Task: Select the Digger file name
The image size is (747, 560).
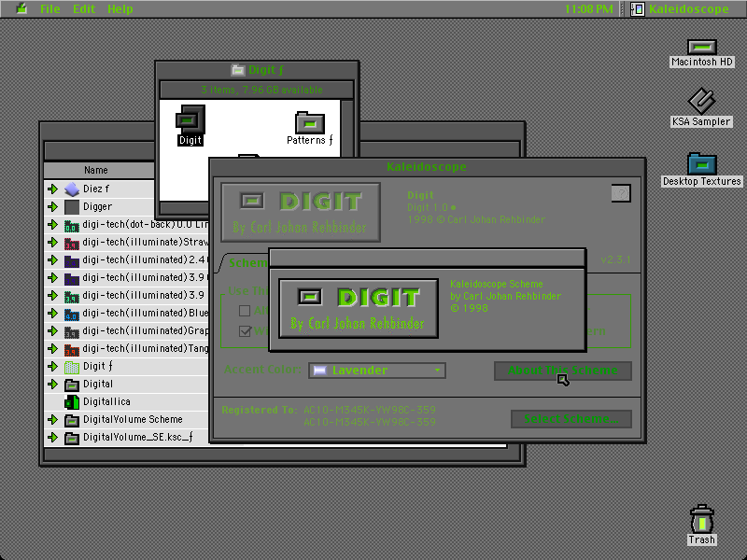Action: [98, 206]
